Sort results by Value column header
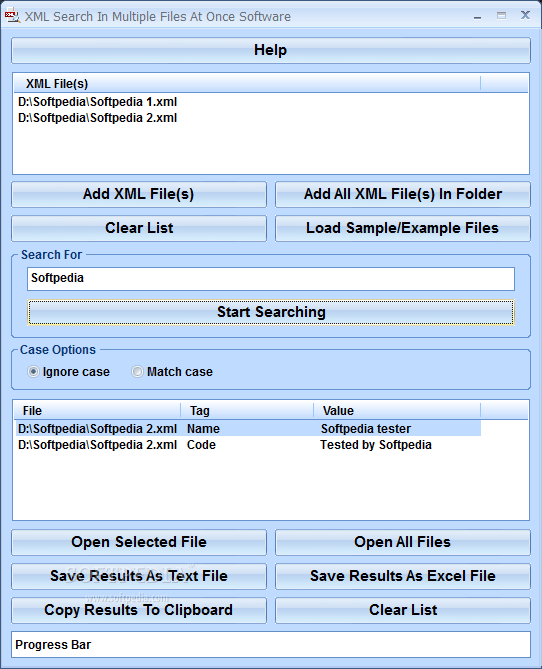This screenshot has height=669, width=542. click(397, 410)
